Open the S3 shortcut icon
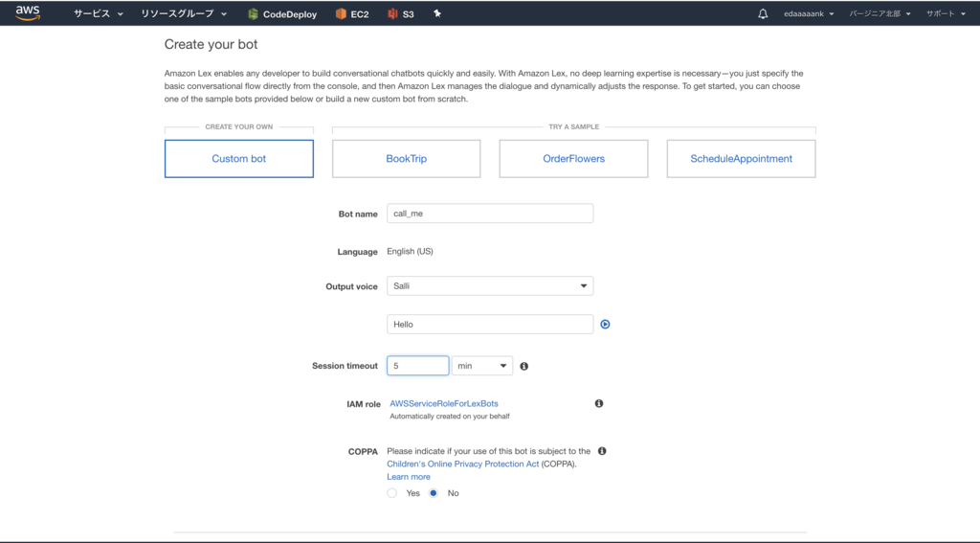Viewport: 980px width, 543px height. pyautogui.click(x=392, y=13)
